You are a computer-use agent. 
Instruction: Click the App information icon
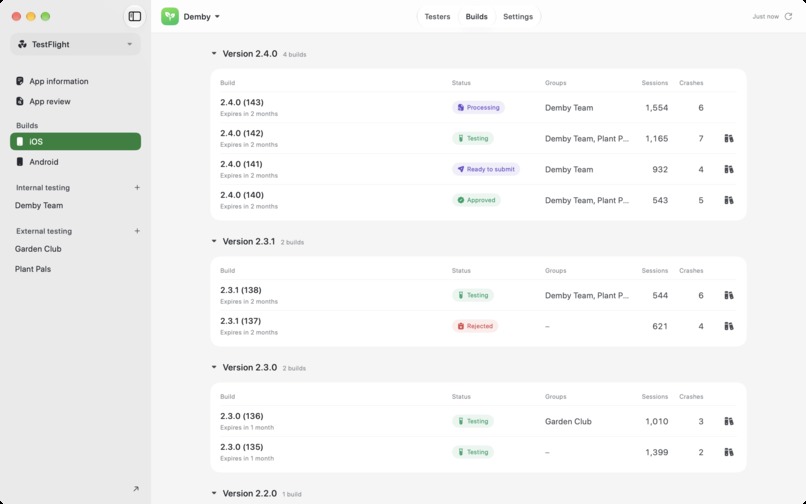[20, 81]
